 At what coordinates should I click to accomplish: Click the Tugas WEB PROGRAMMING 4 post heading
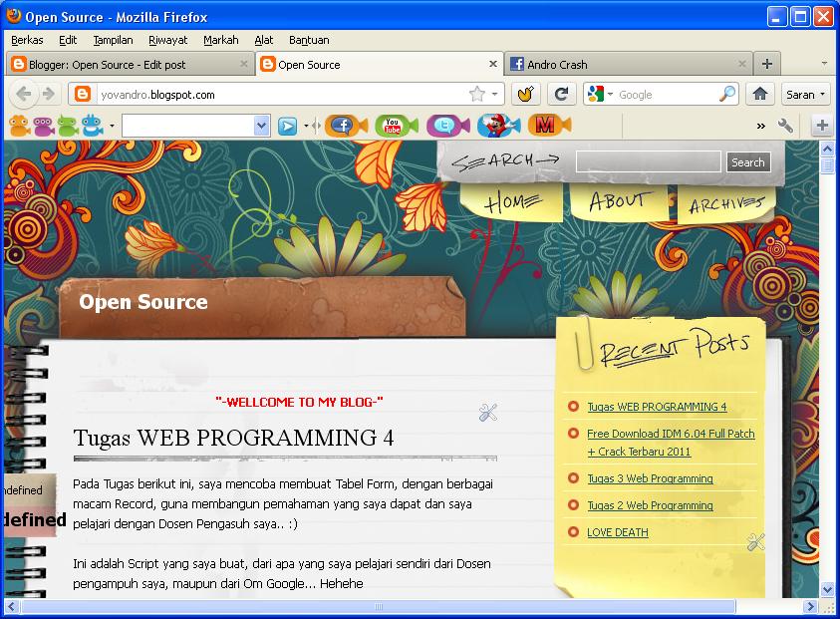pos(233,438)
